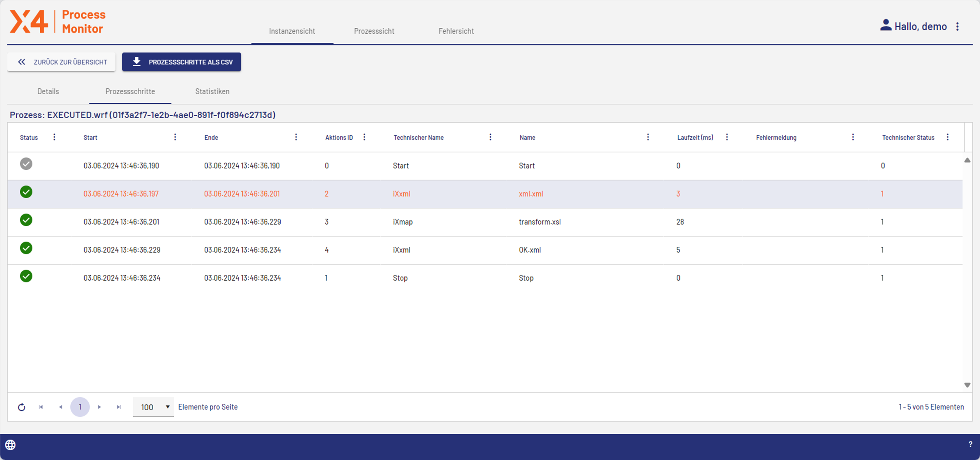This screenshot has height=460, width=980.
Task: Open Status column menu dots
Action: (54, 137)
